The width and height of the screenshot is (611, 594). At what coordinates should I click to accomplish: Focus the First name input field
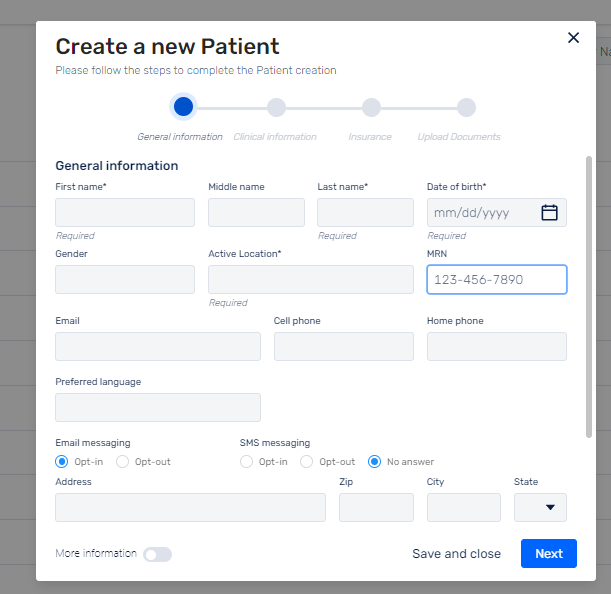[125, 212]
